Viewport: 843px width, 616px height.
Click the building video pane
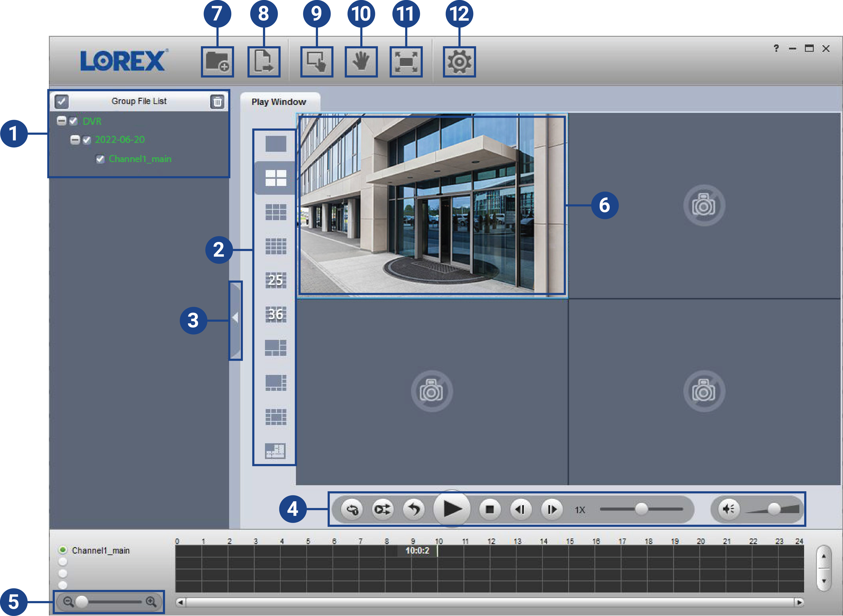tap(432, 205)
